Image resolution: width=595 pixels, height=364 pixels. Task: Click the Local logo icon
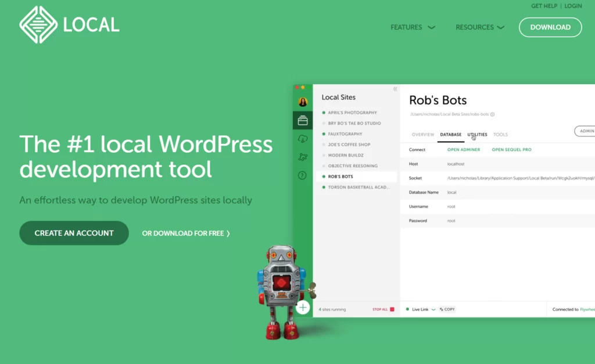[38, 24]
